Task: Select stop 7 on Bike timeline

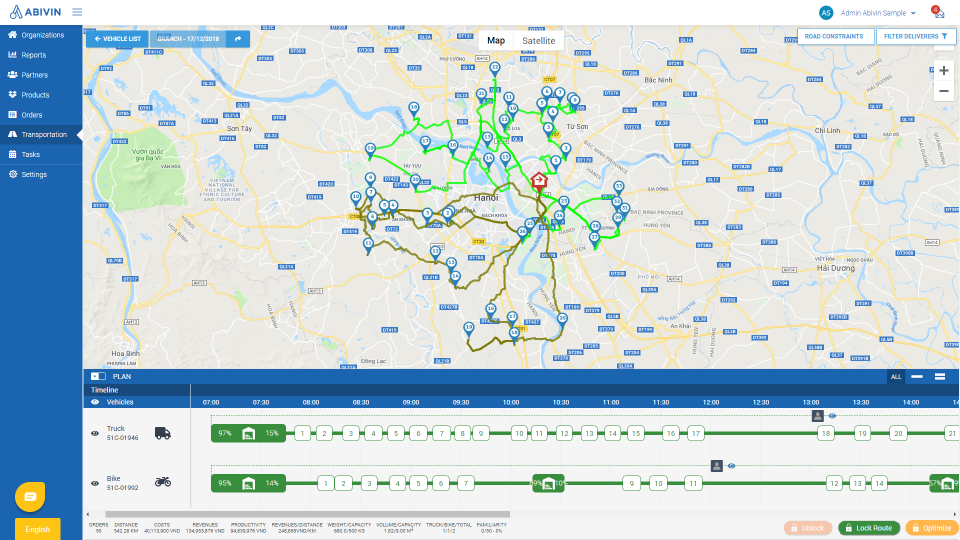Action: [466, 483]
